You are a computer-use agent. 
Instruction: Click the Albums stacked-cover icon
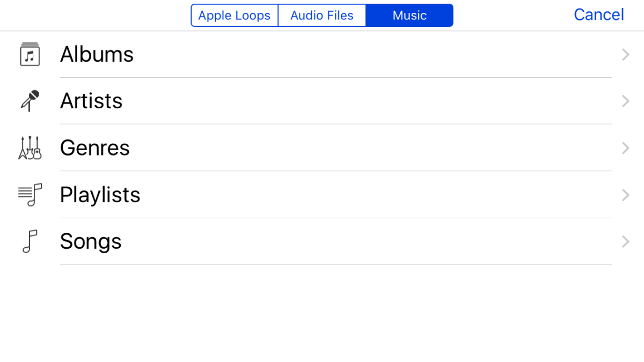click(30, 54)
